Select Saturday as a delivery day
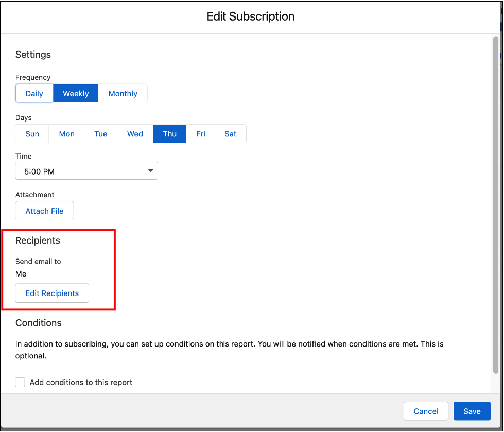Screen dimensions: 504x432 click(230, 133)
